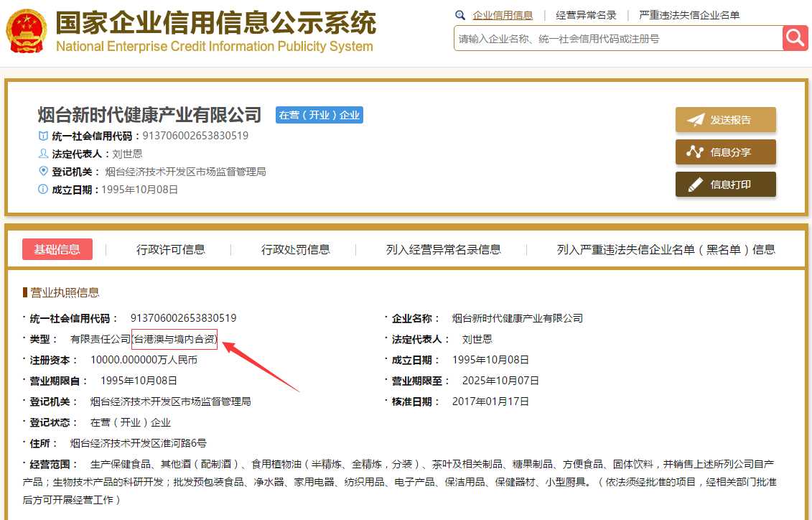This screenshot has width=812, height=520.
Task: Click the pencil icon on 信息打印
Action: pos(695,185)
